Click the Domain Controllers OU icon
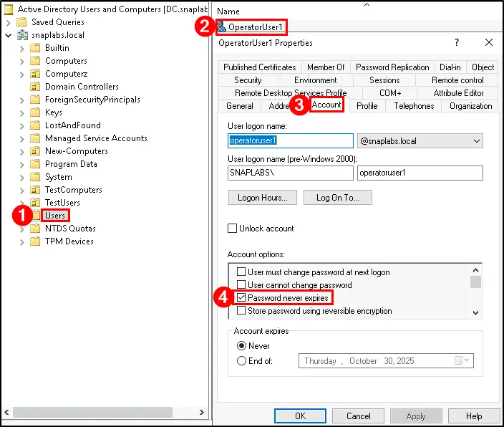The height and width of the screenshot is (427, 504). point(35,87)
